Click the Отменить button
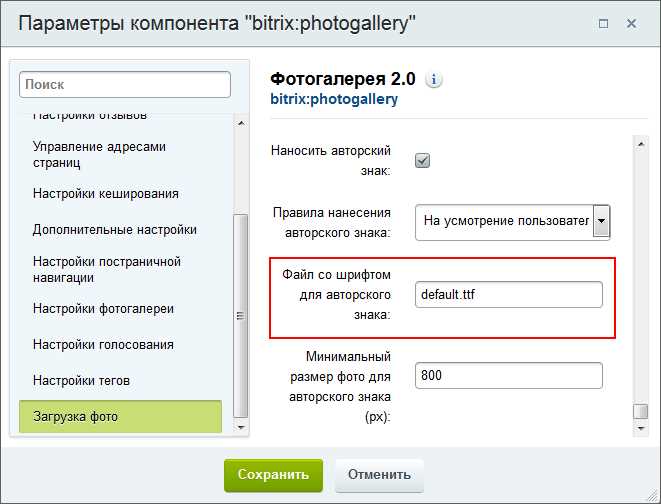The height and width of the screenshot is (504, 661). pos(379,475)
